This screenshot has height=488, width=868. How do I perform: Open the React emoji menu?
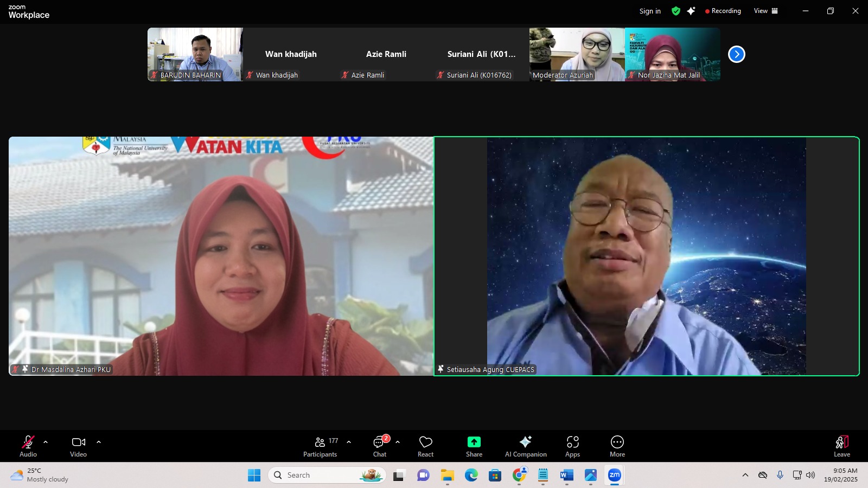click(x=425, y=447)
